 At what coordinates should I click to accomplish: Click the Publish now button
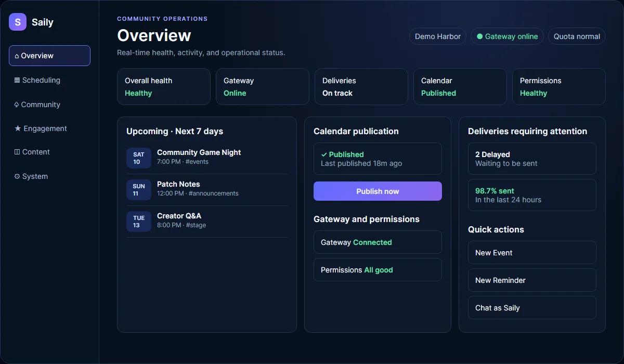coord(378,191)
